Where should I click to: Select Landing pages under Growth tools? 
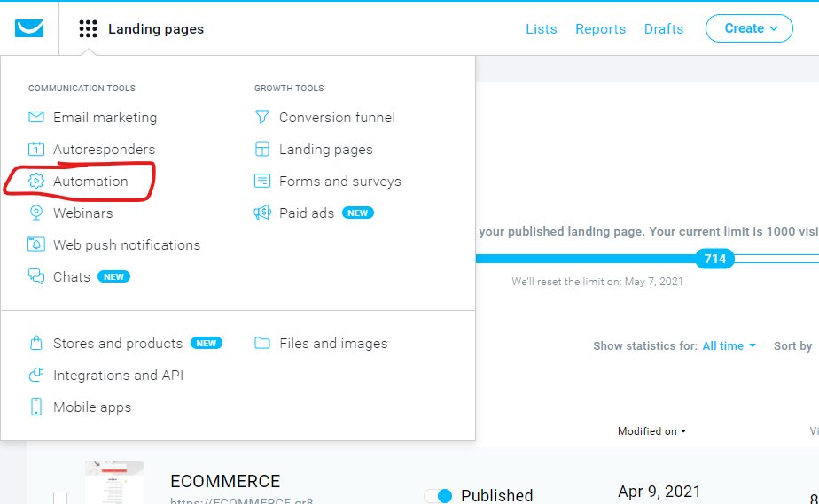point(326,150)
